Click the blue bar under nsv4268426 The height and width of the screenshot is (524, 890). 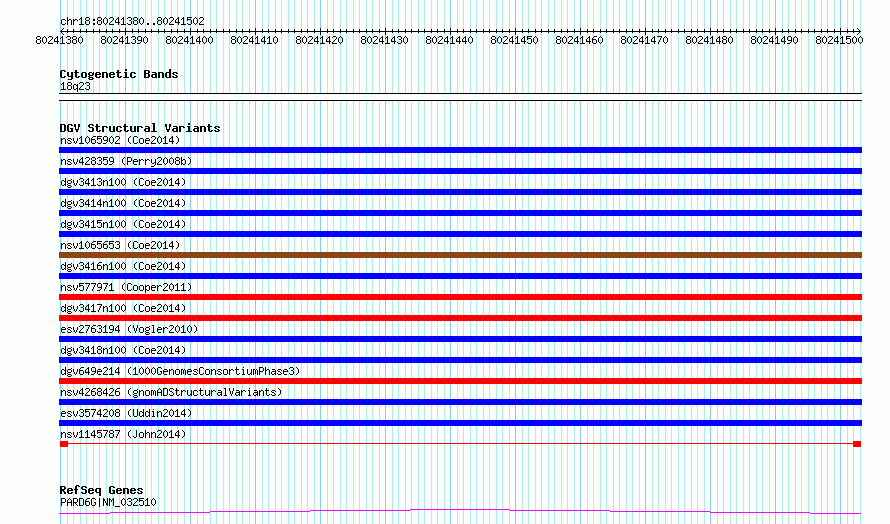click(x=460, y=402)
